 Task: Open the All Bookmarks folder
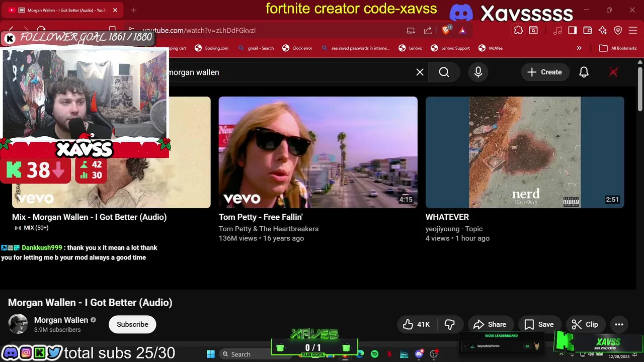[618, 48]
